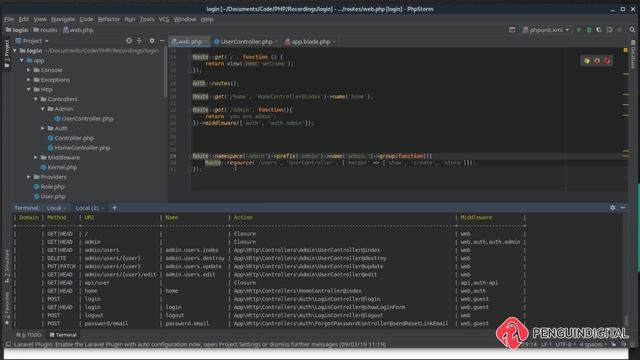Click the scroll-from-source target icon in the Project panel
This screenshot has height=360, width=640.
point(129,41)
